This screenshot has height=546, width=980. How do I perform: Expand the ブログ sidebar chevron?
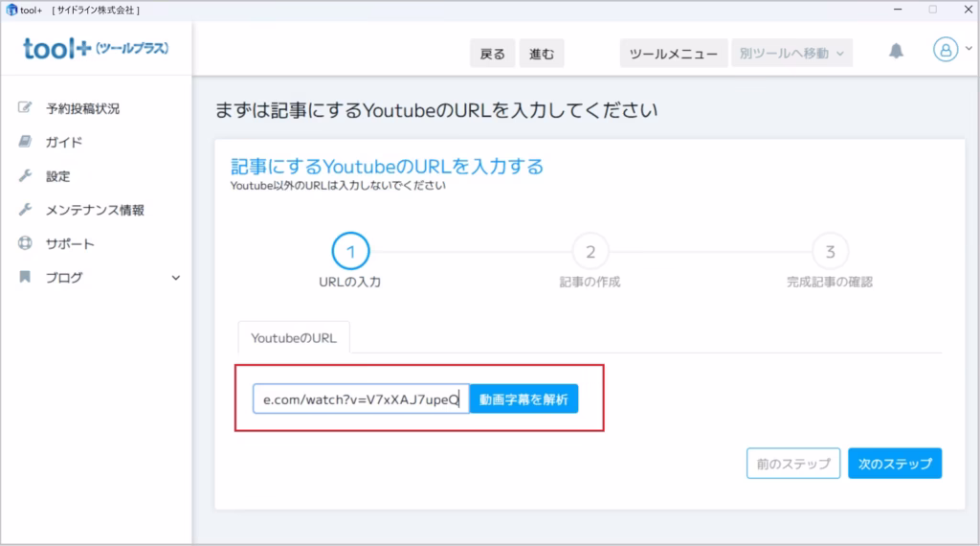coord(175,278)
